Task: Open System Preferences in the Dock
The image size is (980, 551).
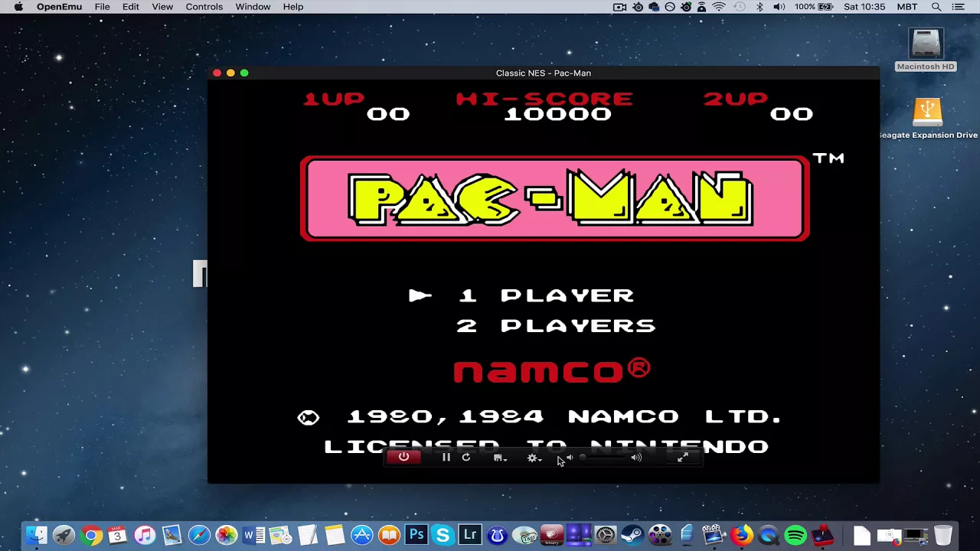Action: (606, 535)
